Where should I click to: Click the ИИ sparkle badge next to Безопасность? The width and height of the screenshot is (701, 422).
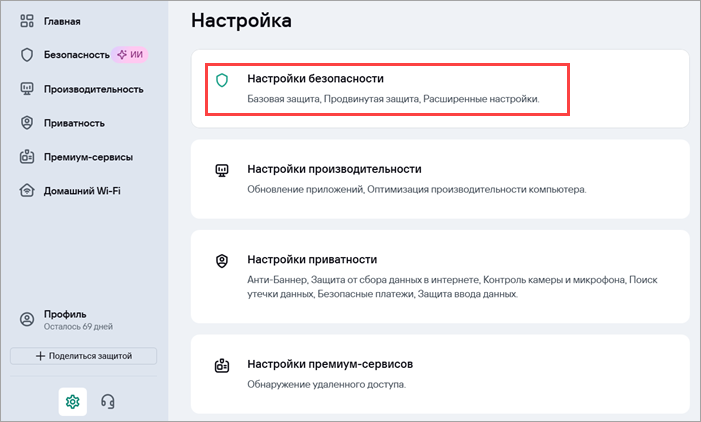130,55
